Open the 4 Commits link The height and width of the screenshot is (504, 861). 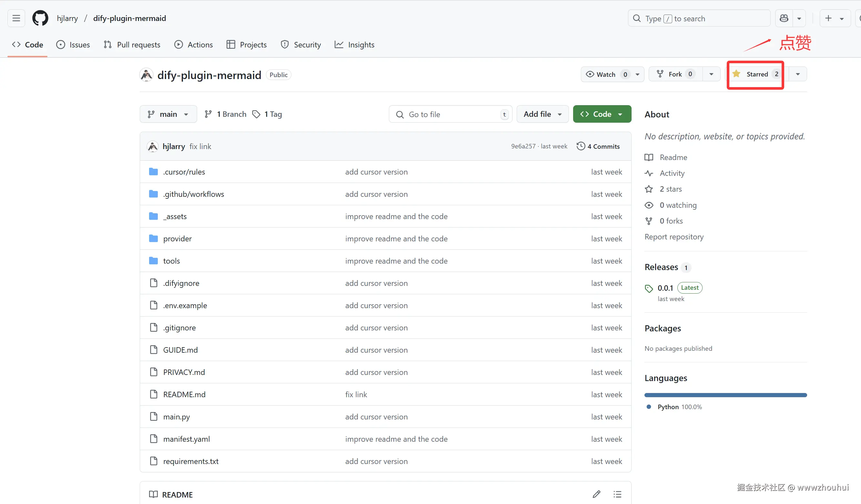point(598,146)
